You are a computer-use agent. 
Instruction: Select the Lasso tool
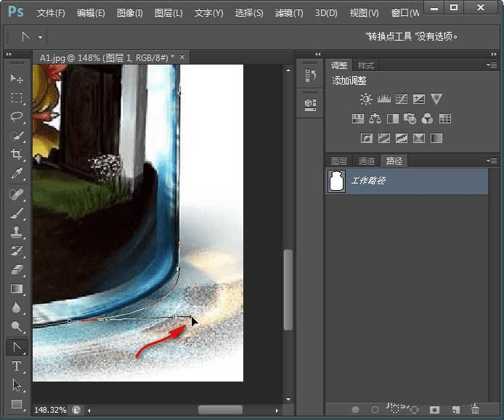(x=17, y=116)
